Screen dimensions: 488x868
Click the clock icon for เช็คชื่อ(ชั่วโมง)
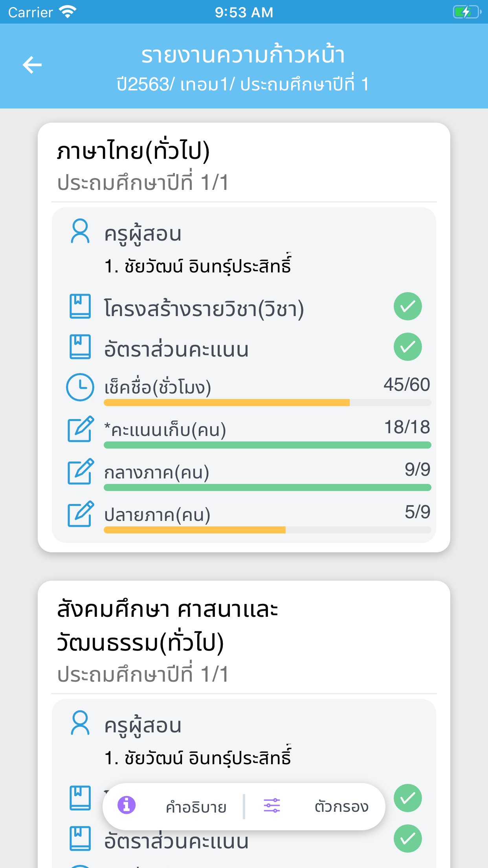[x=80, y=387]
